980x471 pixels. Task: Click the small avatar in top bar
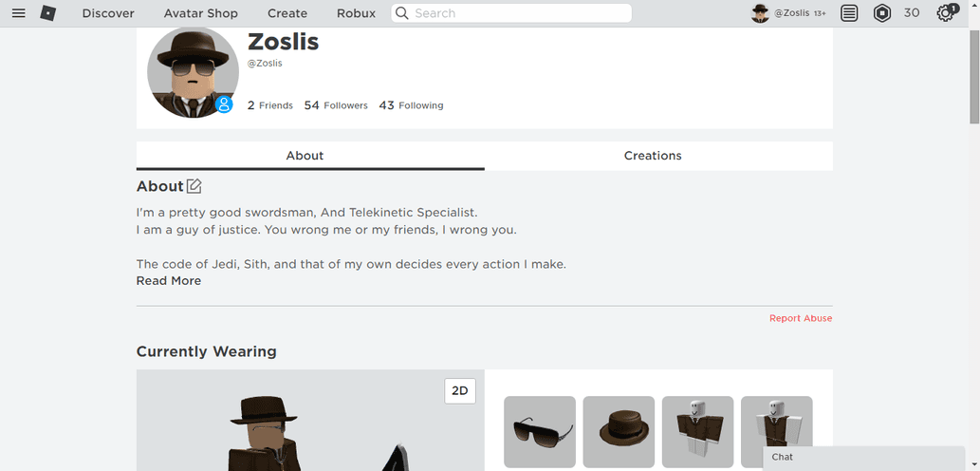(x=760, y=13)
